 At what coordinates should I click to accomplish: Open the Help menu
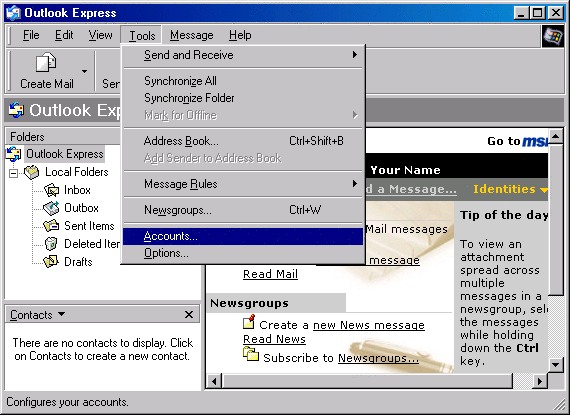(240, 35)
